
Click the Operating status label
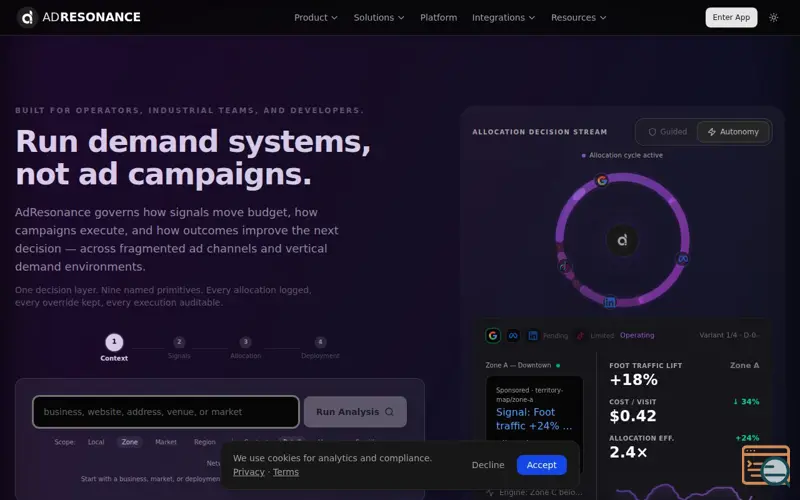[x=637, y=335]
